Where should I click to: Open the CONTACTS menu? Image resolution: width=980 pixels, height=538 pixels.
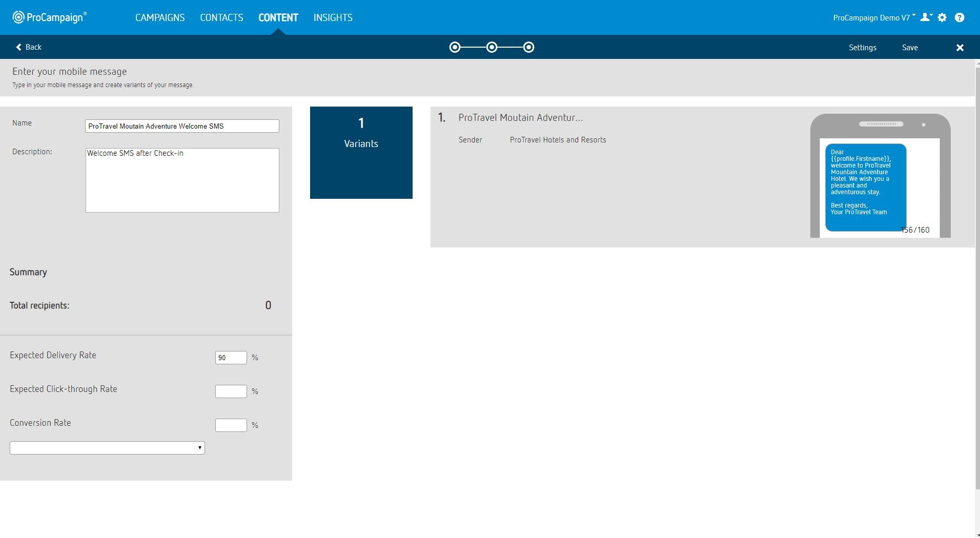221,17
